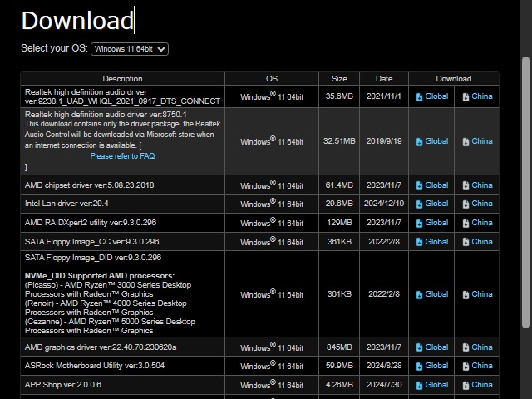The width and height of the screenshot is (532, 399).
Task: Click the 29.6MB size cell
Action: pos(339,204)
